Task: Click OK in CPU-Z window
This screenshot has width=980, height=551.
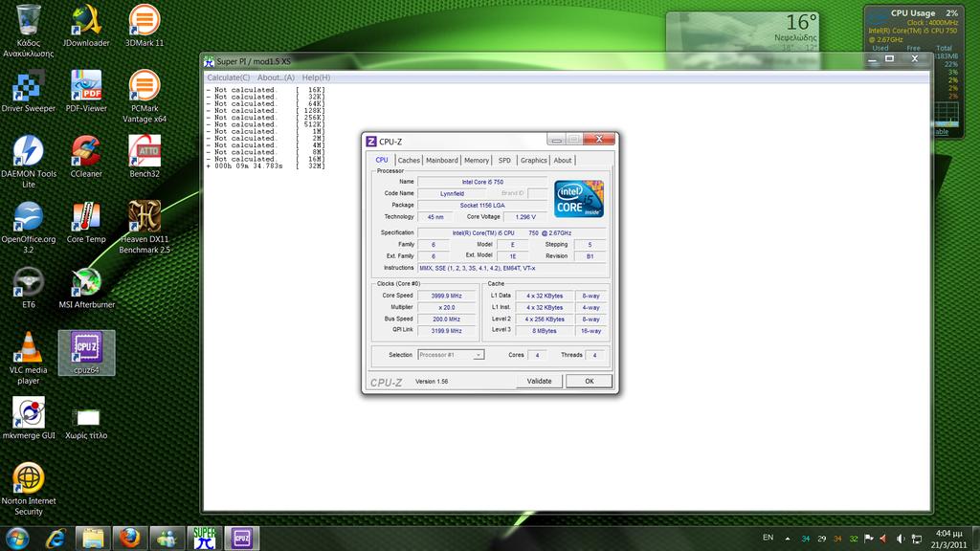Action: (x=589, y=381)
